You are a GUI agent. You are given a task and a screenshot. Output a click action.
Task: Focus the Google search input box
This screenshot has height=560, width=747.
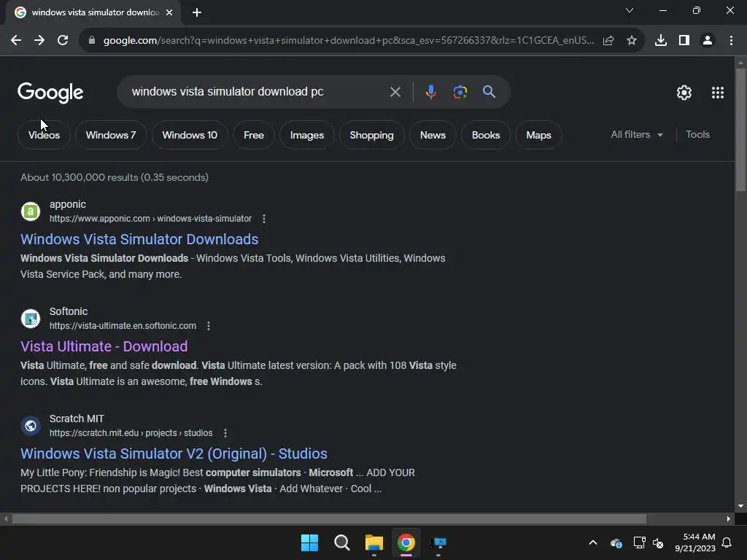pyautogui.click(x=258, y=92)
